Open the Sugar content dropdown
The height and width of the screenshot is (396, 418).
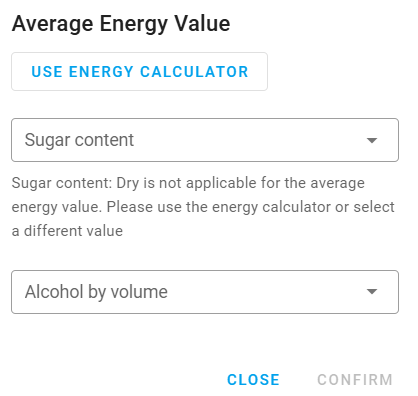pos(205,140)
